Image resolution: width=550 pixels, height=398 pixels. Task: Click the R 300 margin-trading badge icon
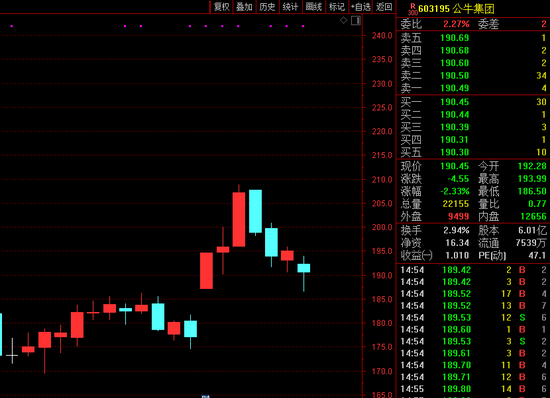tap(413, 9)
